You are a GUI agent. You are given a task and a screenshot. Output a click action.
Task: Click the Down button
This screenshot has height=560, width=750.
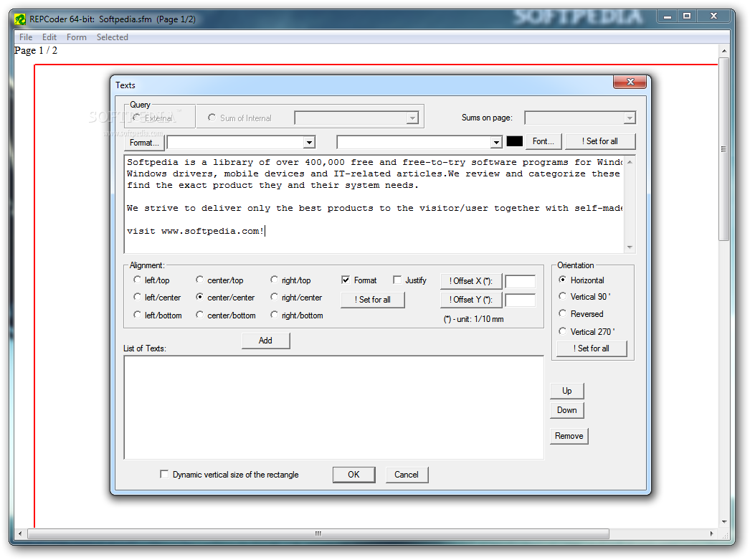567,410
